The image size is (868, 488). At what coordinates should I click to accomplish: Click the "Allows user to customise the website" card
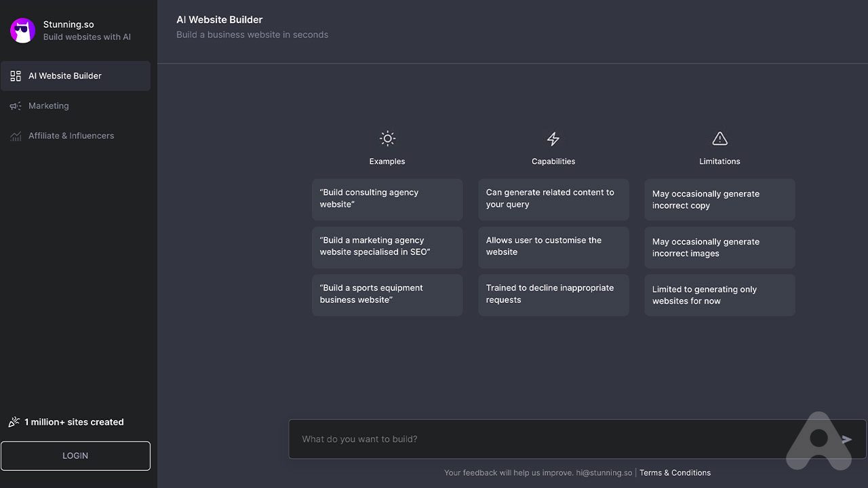point(553,247)
